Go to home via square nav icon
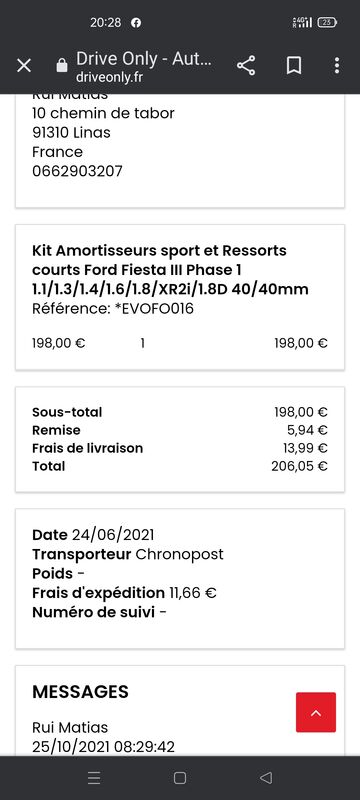360x800 pixels. (179, 778)
